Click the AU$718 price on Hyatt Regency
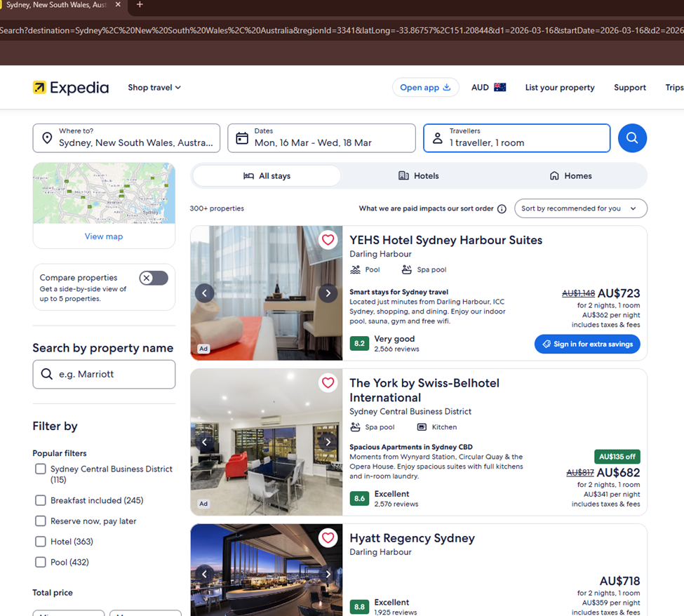This screenshot has height=616, width=684. (x=620, y=581)
